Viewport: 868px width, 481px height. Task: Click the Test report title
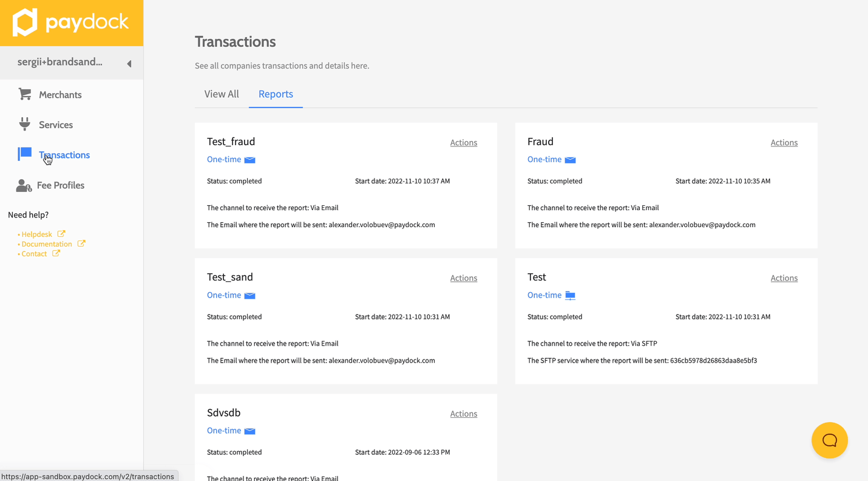[537, 277]
